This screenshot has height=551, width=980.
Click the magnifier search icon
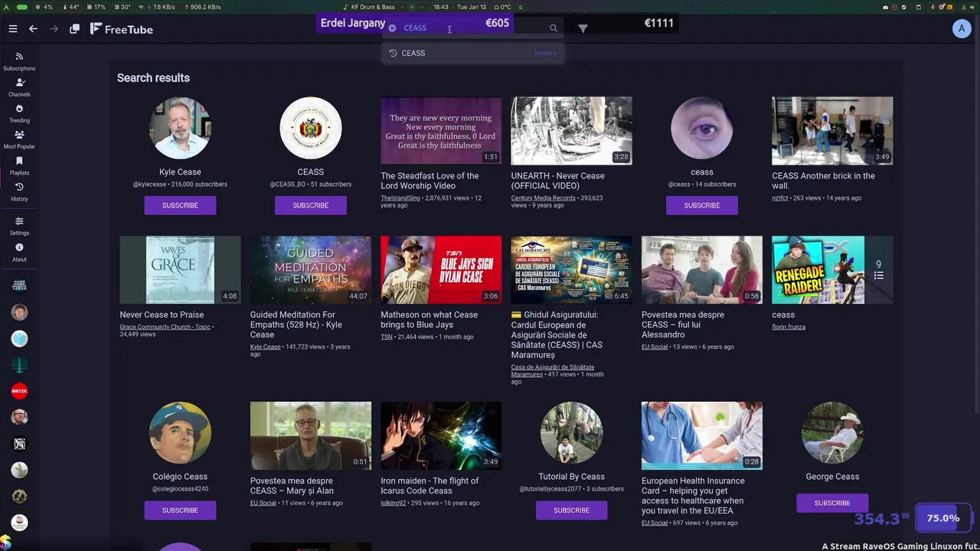[554, 28]
